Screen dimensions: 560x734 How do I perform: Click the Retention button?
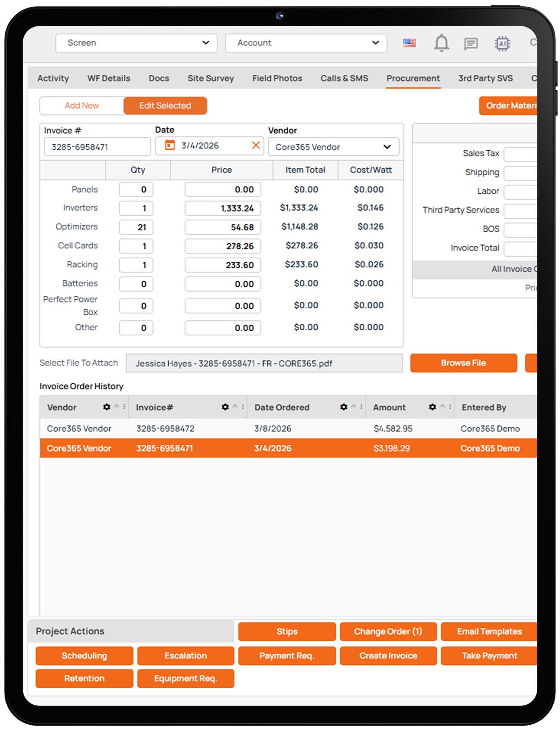[x=84, y=678]
